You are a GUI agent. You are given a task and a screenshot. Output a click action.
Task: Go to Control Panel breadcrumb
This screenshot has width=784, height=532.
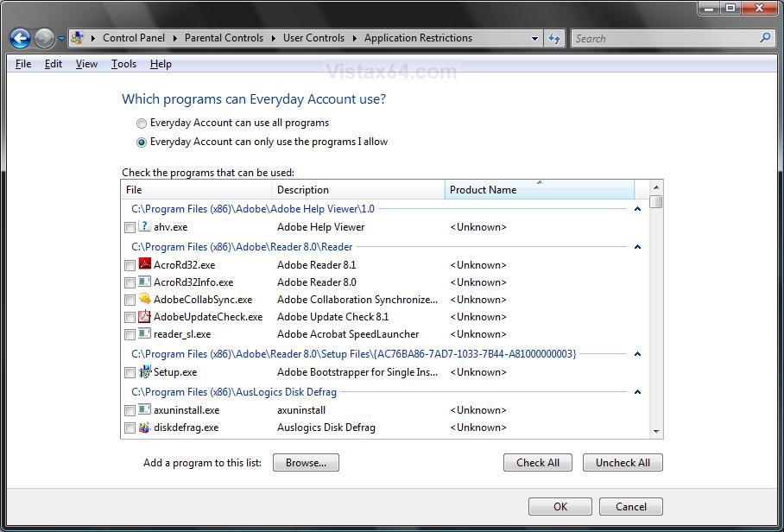[x=134, y=38]
